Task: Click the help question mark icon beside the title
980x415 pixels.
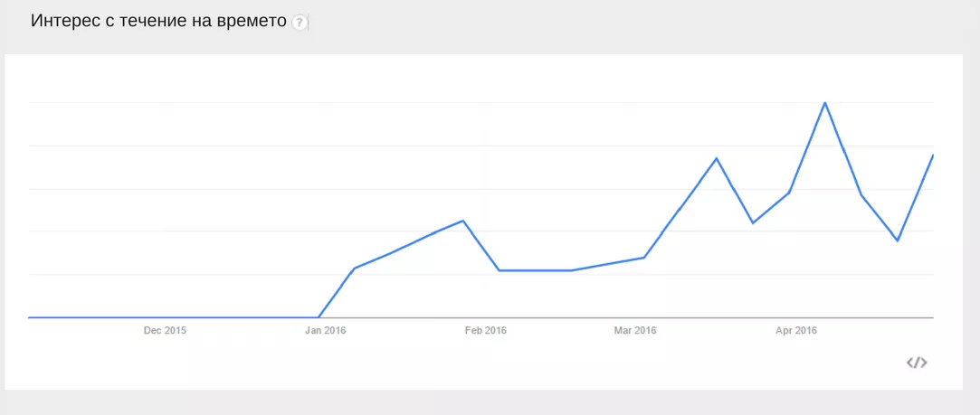Action: [x=300, y=23]
